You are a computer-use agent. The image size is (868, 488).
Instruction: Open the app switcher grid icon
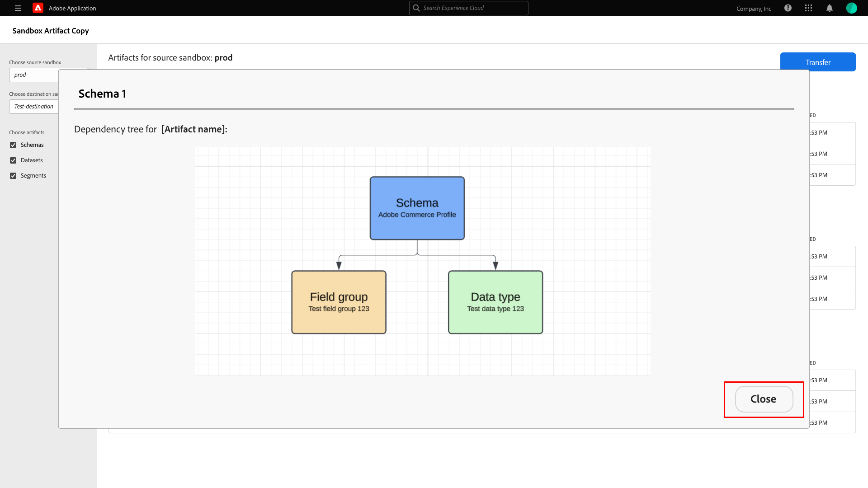pos(809,8)
